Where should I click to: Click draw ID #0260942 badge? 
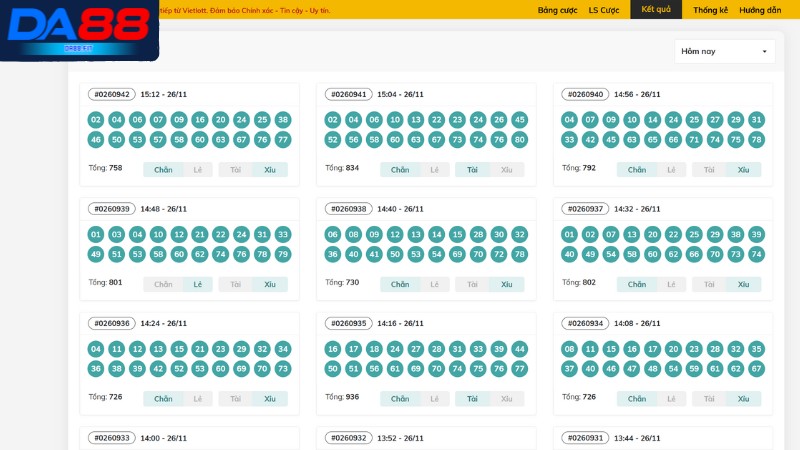(x=112, y=94)
